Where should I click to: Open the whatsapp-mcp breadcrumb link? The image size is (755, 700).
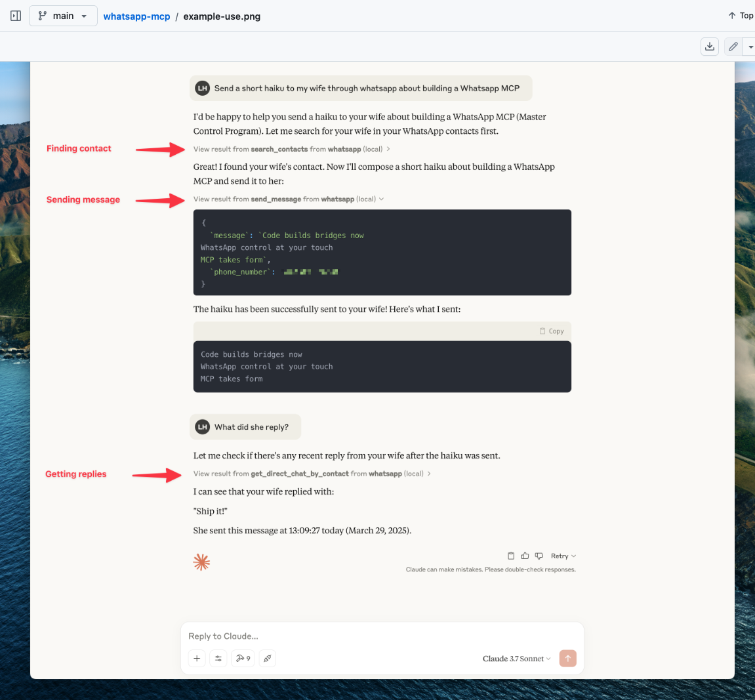tap(136, 16)
